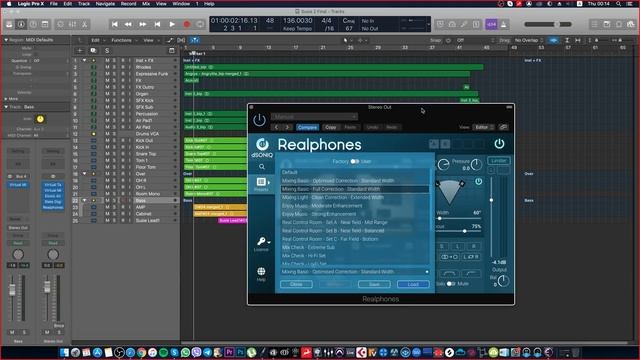Click Duplicate Track icon
The width and height of the screenshot is (640, 360).
pyautogui.click(x=93, y=51)
